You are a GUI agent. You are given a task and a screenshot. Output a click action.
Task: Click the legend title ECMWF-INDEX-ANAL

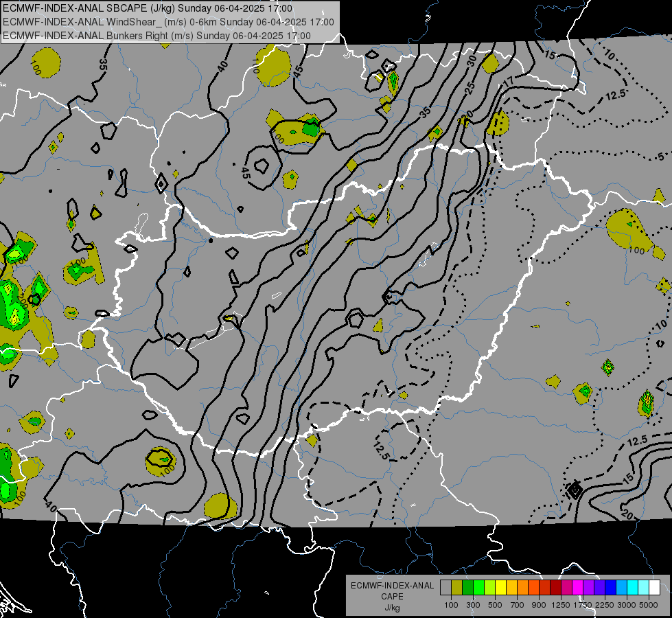[x=392, y=586]
